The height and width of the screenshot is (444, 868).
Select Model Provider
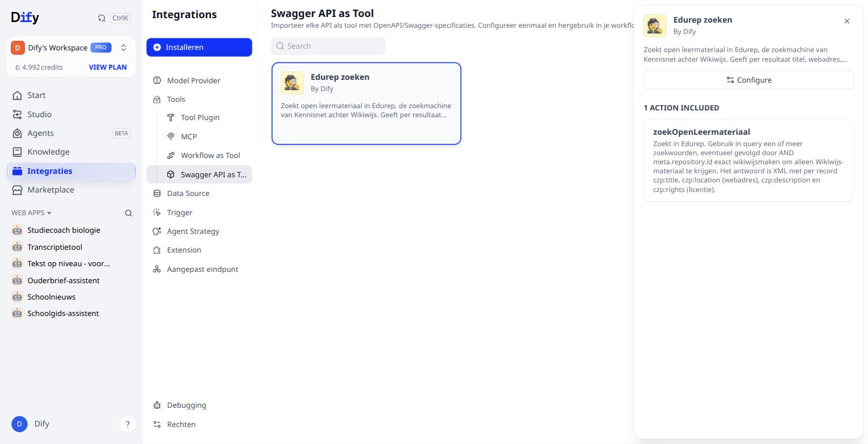(x=199, y=80)
